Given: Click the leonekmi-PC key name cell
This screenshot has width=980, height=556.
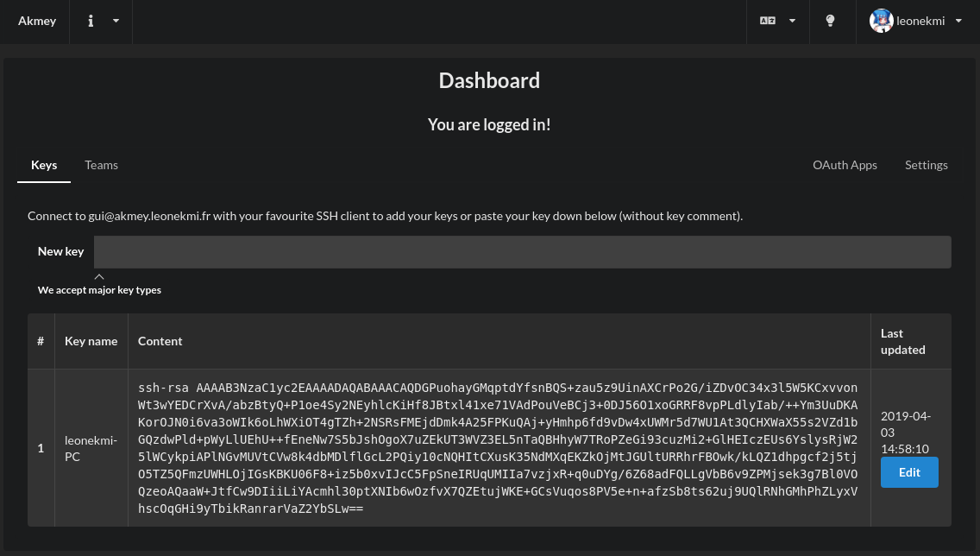Looking at the screenshot, I should click(x=91, y=448).
